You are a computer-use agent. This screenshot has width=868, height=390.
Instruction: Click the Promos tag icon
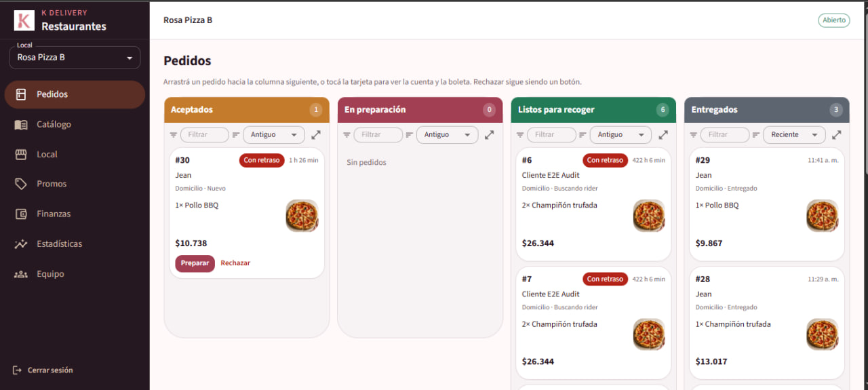tap(21, 184)
